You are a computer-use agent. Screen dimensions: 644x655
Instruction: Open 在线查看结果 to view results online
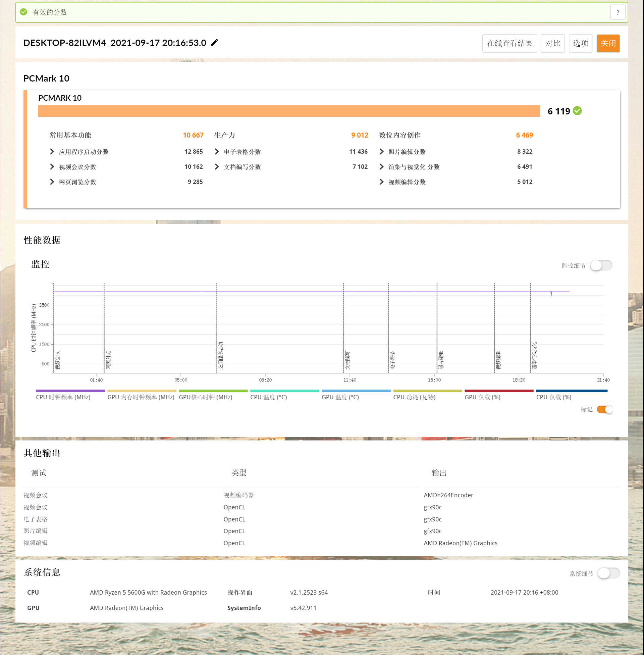tap(509, 43)
